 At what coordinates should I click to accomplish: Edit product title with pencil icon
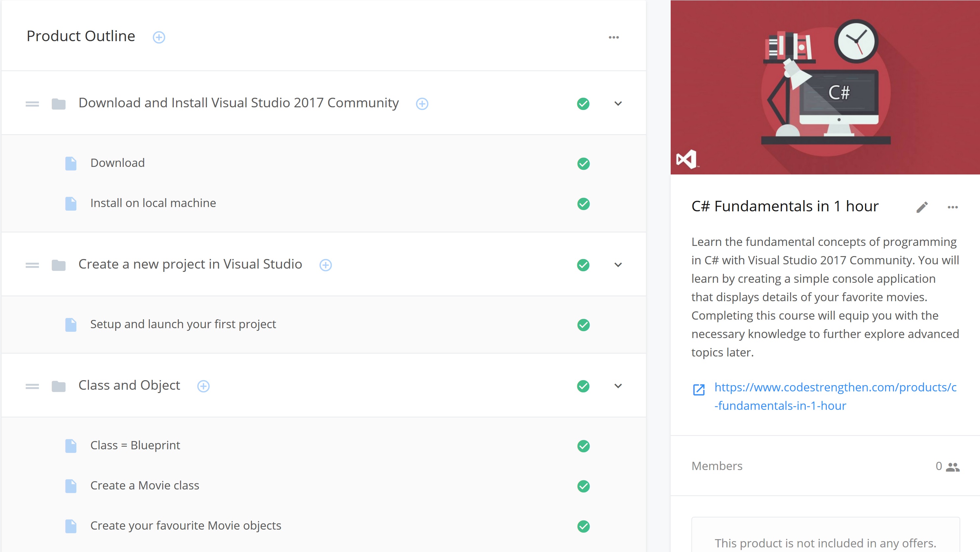click(x=922, y=207)
